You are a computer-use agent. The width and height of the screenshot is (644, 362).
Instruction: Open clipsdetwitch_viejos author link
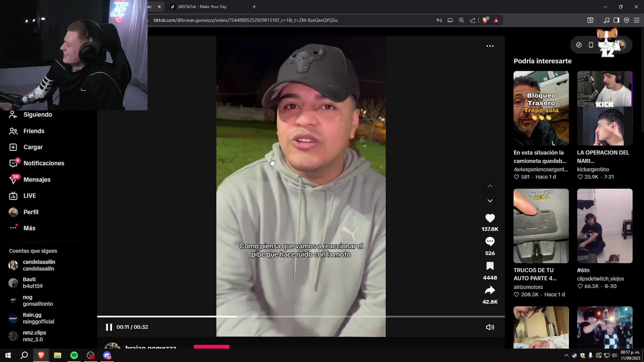point(600,279)
